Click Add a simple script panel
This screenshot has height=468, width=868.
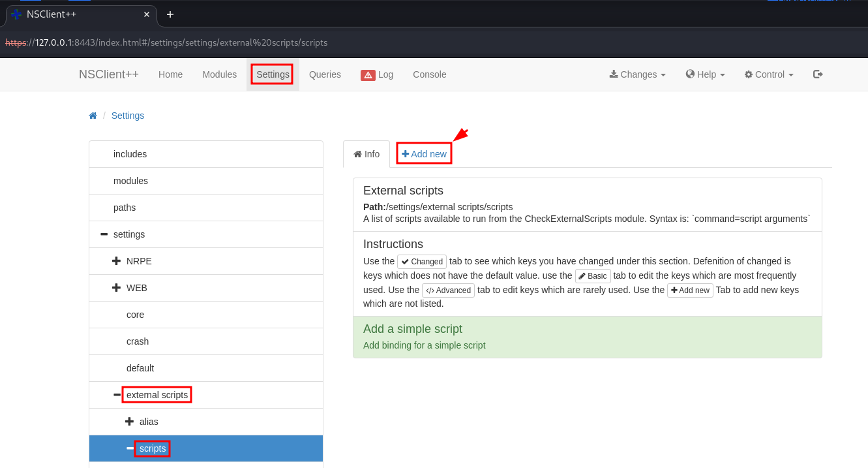(x=587, y=337)
